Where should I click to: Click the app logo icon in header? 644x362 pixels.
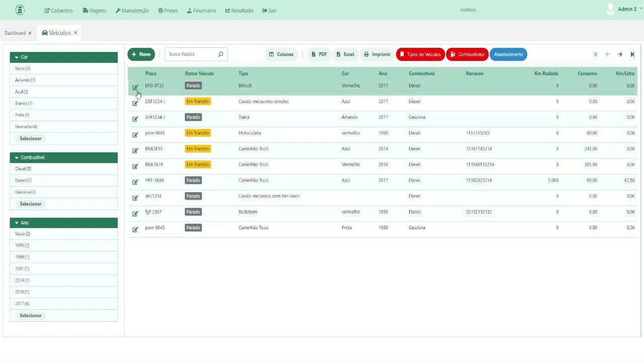[20, 10]
